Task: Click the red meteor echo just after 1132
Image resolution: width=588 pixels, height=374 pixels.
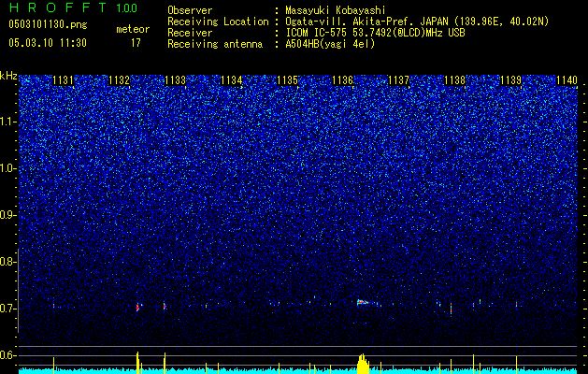Action: [137, 307]
